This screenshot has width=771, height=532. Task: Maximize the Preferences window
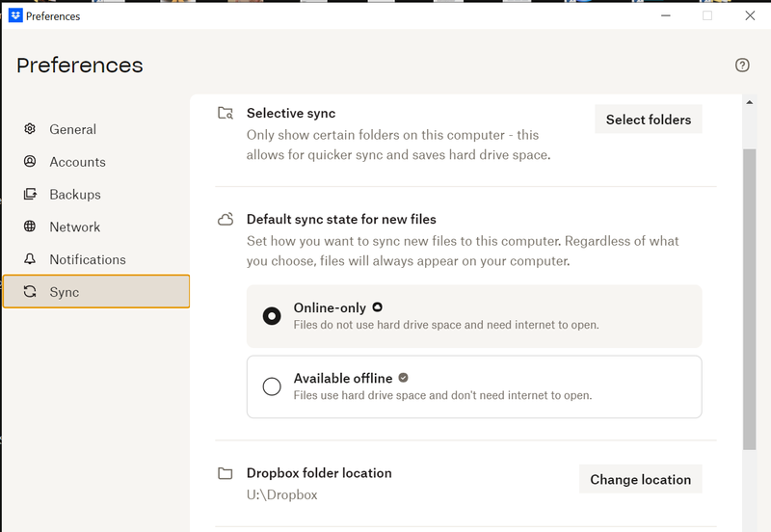point(707,15)
